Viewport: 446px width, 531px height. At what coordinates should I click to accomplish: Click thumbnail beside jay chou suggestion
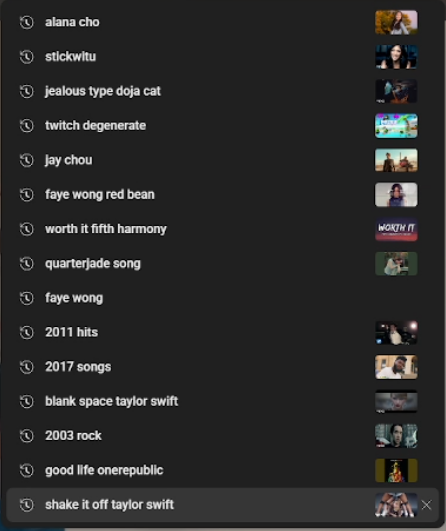coord(396,160)
